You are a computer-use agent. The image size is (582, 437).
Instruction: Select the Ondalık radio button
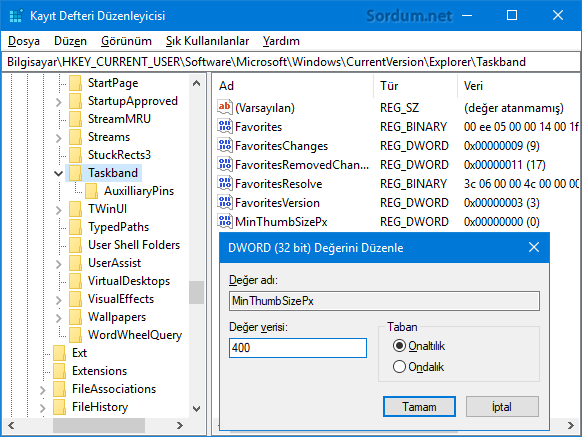[x=399, y=367]
